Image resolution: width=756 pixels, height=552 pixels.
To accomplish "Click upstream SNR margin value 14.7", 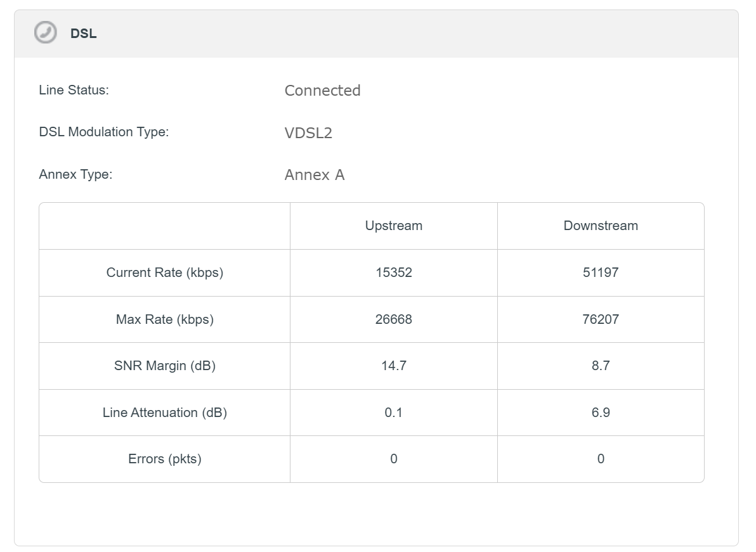I will point(393,366).
